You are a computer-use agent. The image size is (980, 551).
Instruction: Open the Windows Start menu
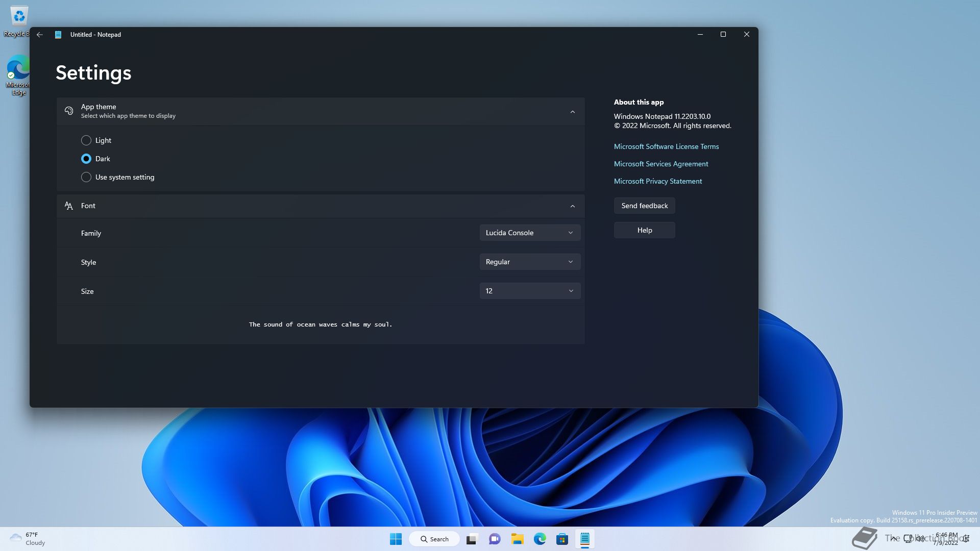click(x=396, y=539)
